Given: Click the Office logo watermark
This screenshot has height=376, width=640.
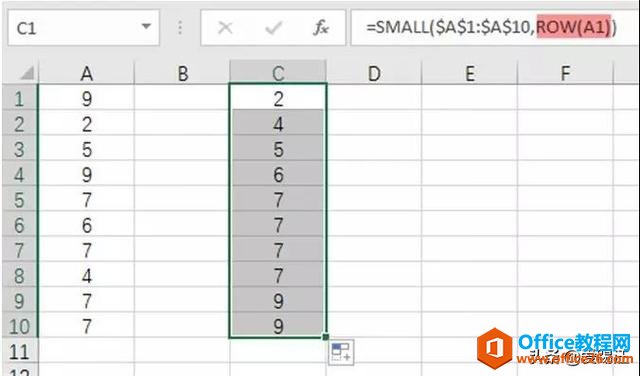Looking at the screenshot, I should pyautogui.click(x=495, y=348).
